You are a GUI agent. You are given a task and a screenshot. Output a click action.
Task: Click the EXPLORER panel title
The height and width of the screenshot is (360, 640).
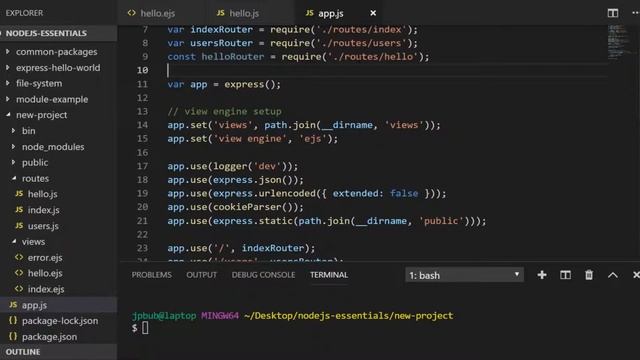(x=24, y=13)
